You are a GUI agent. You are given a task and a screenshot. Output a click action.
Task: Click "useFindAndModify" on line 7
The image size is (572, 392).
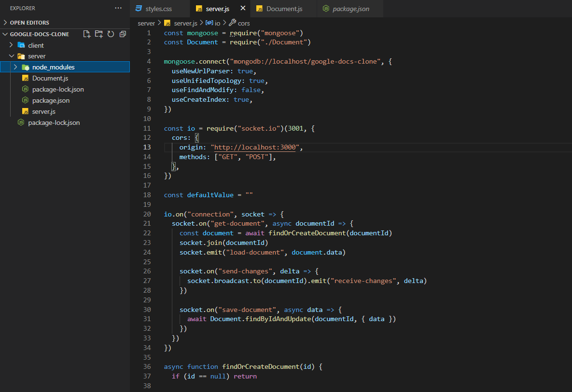click(202, 90)
